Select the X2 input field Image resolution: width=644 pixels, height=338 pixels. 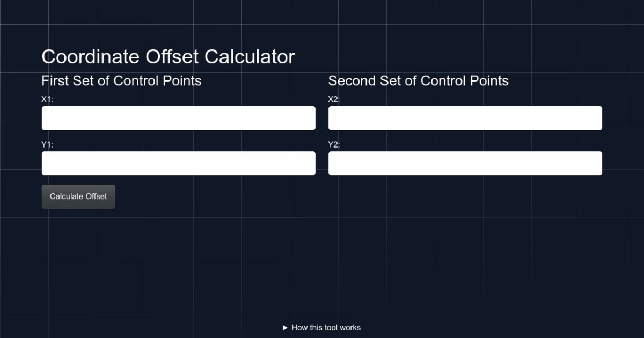[465, 118]
